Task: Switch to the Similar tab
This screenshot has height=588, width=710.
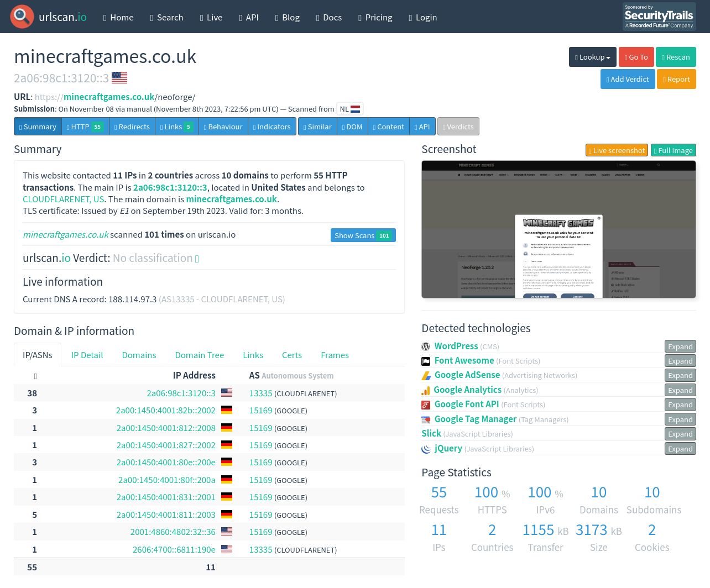Action: pyautogui.click(x=317, y=127)
